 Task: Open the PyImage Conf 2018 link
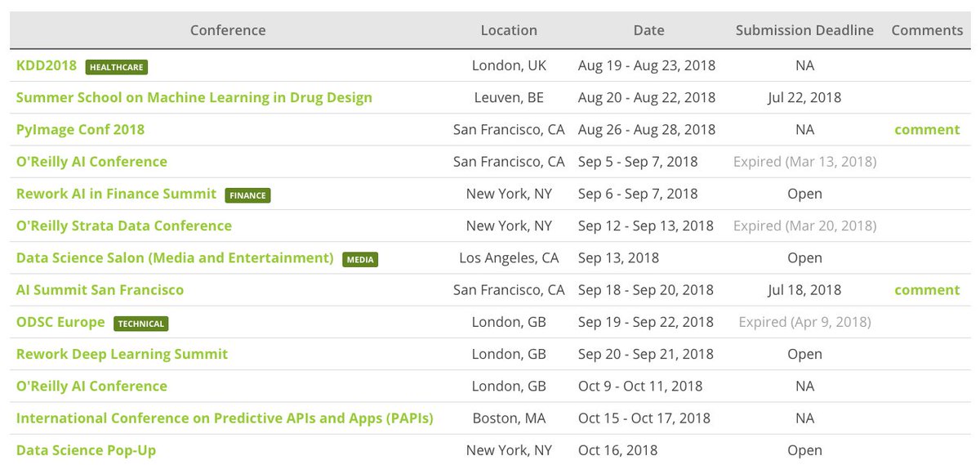coord(80,129)
